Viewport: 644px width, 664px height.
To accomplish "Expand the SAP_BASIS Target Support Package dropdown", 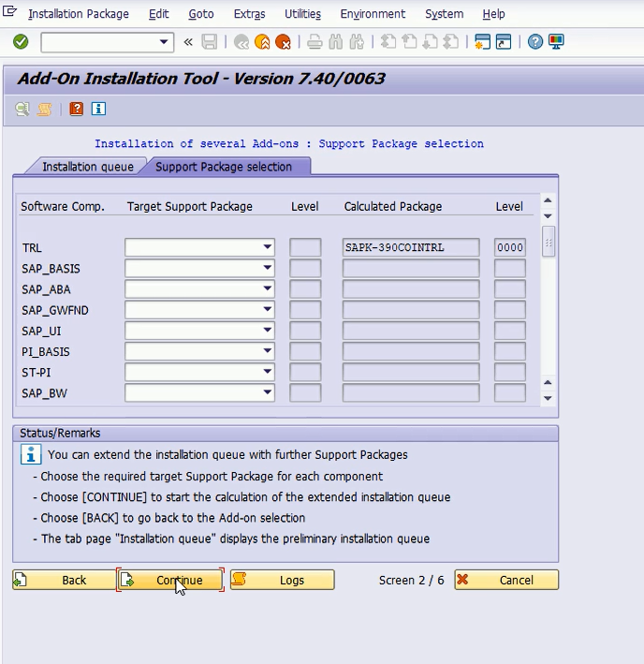I will pyautogui.click(x=268, y=269).
